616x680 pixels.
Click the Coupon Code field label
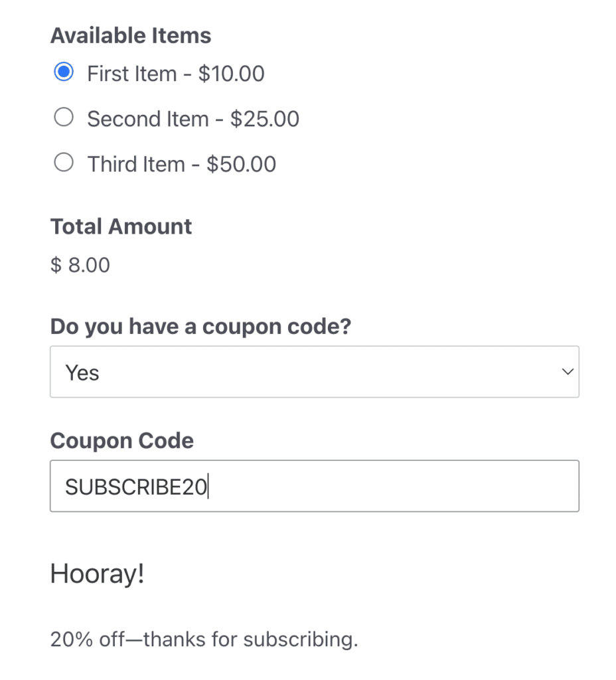121,440
